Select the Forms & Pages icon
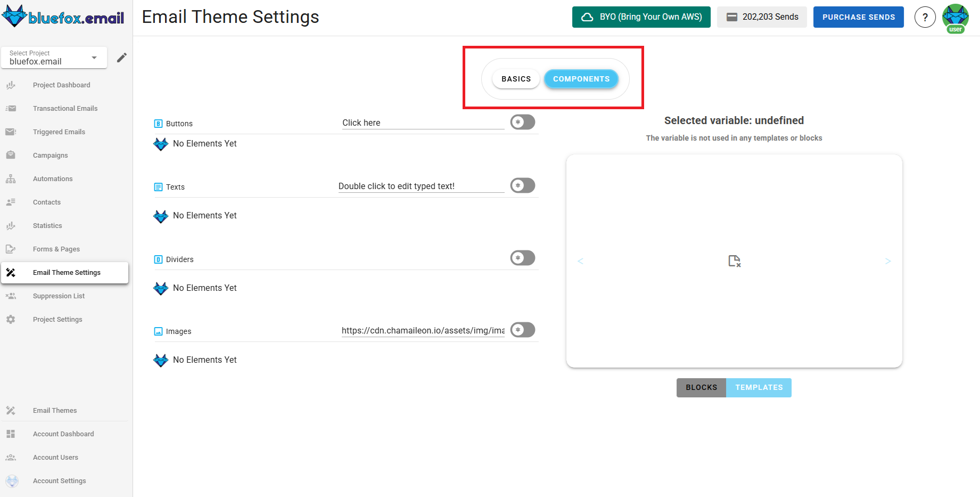 [11, 249]
